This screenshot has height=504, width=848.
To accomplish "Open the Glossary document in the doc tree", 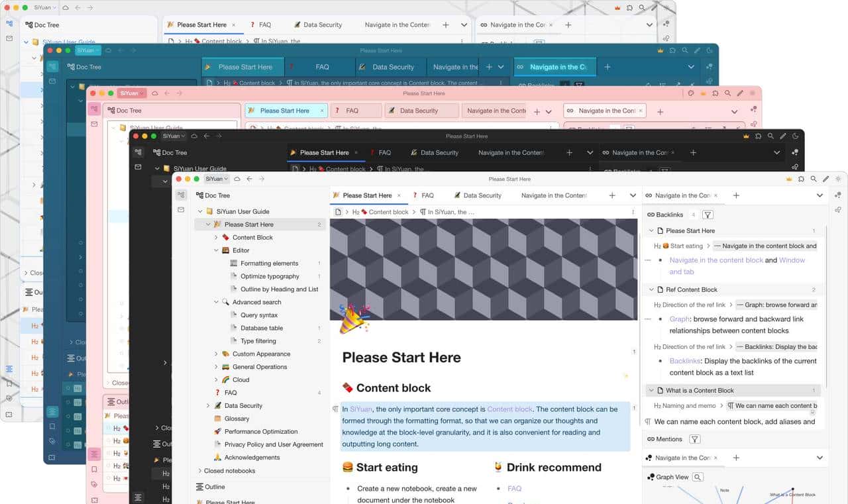I will coord(237,419).
